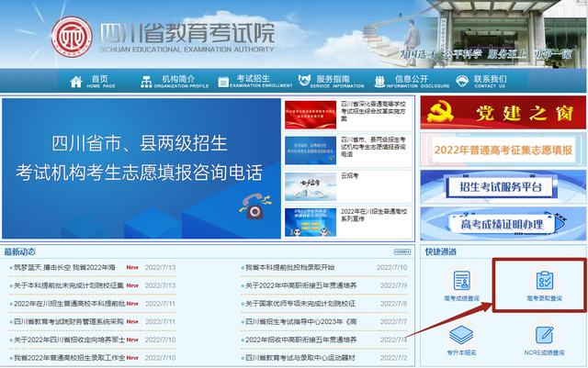Open news 关于2022年中高职衔接五年贯通培养
This screenshot has height=368, width=588.
[x=300, y=285]
